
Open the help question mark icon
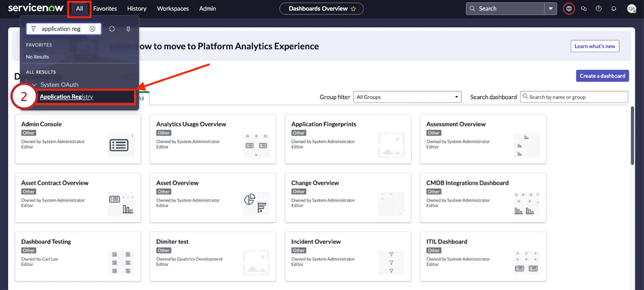pos(599,8)
